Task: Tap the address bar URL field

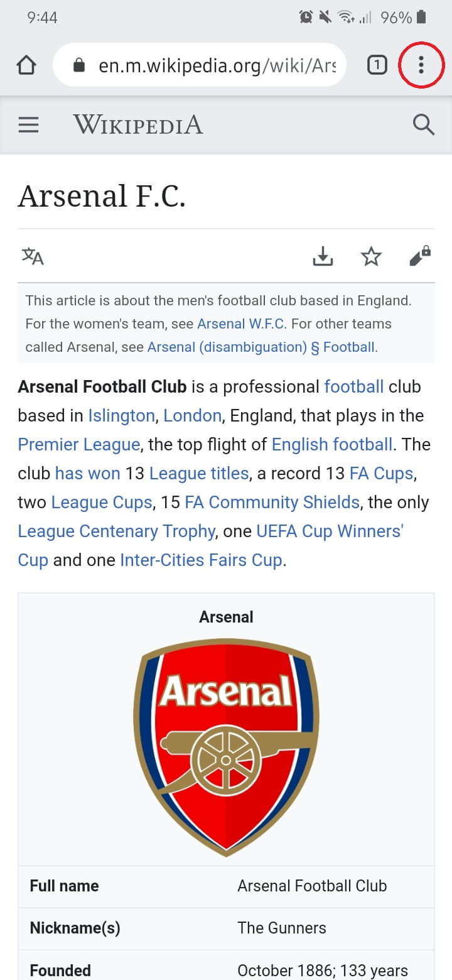Action: pos(217,65)
